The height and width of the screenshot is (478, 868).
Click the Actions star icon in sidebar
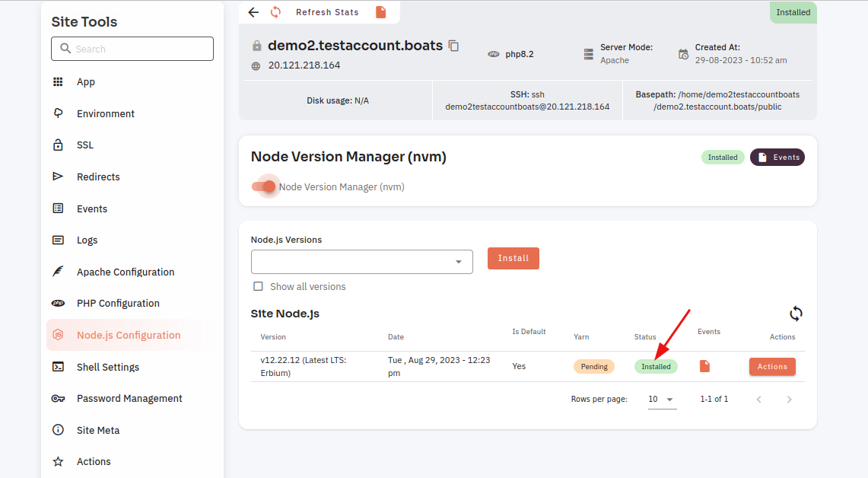tap(58, 461)
